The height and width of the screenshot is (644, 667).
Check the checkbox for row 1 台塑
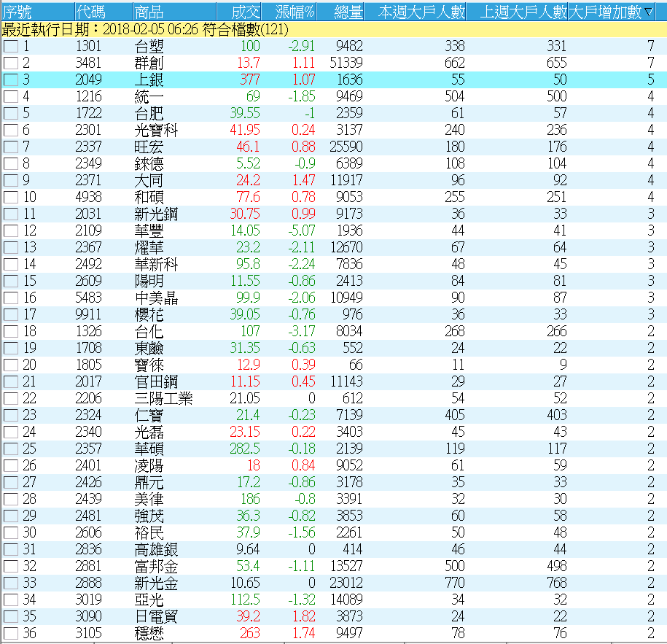pyautogui.click(x=10, y=47)
